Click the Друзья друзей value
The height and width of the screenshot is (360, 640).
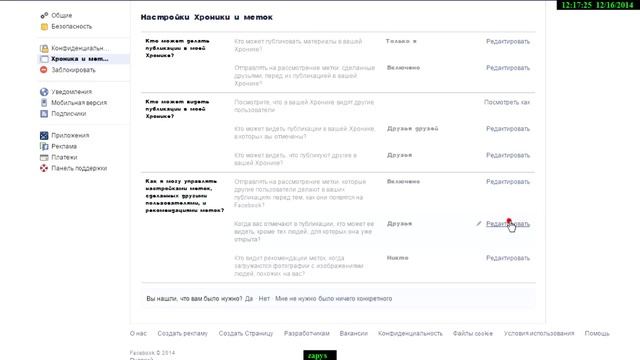pyautogui.click(x=413, y=129)
